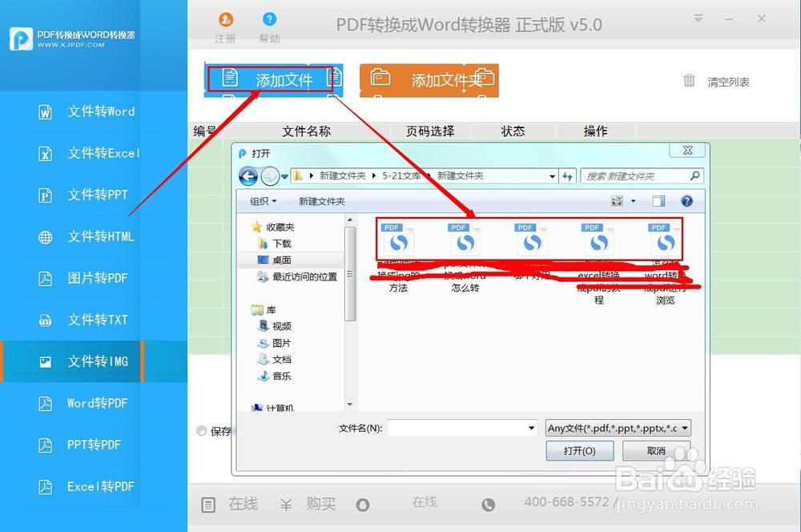This screenshot has height=532, width=801.
Task: Select the PDF file ending in 怎么转
Action: 465,257
